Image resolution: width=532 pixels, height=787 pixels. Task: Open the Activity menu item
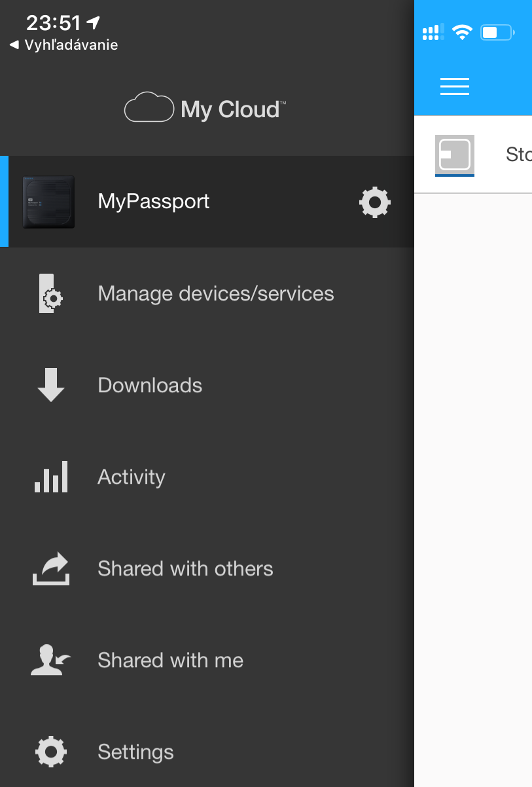pos(132,477)
